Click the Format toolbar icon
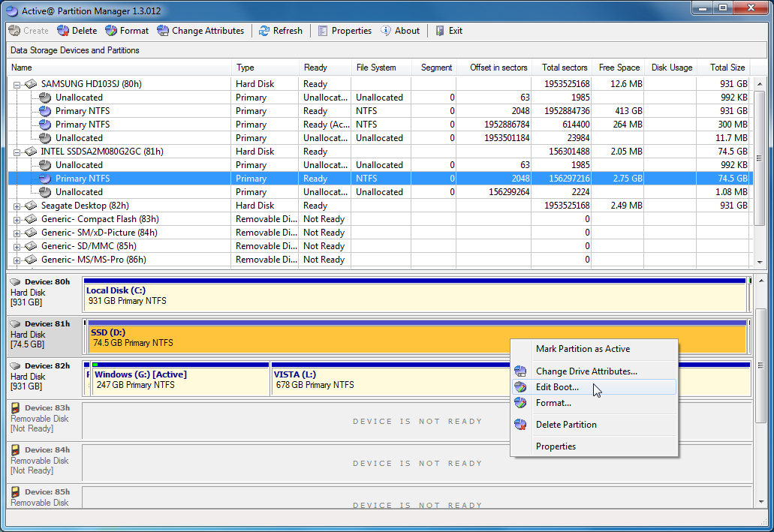 tap(112, 31)
